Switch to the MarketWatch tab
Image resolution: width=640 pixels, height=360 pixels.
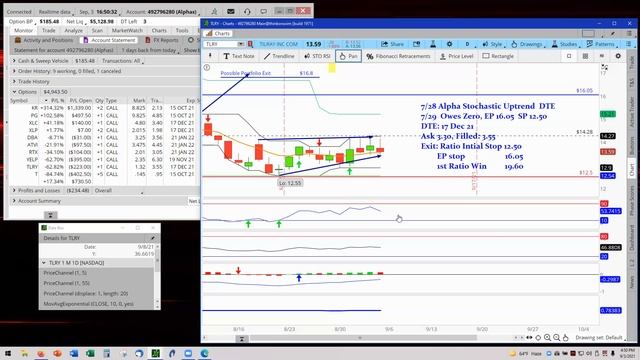(x=127, y=31)
